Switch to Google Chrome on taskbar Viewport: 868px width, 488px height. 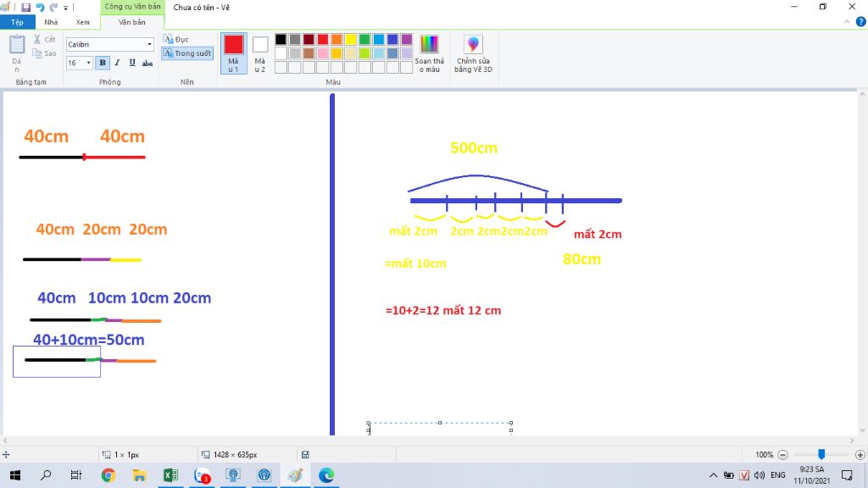[108, 475]
